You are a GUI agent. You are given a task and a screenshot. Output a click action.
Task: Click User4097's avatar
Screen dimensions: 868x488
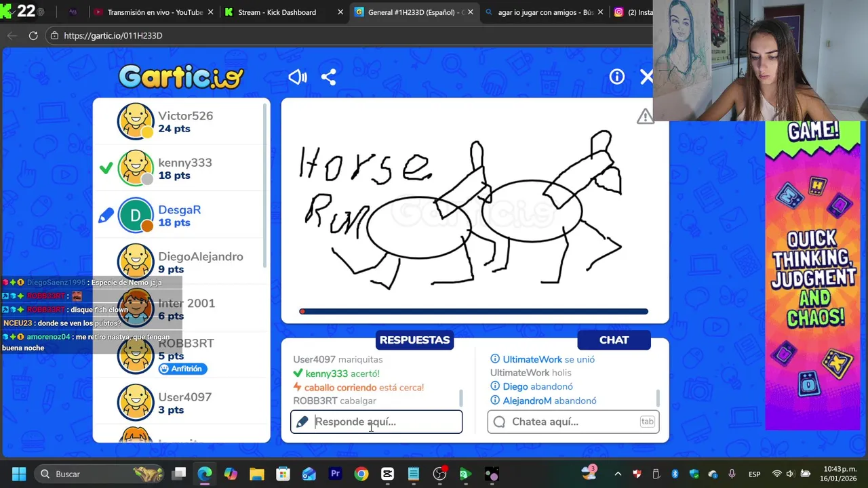pos(136,403)
